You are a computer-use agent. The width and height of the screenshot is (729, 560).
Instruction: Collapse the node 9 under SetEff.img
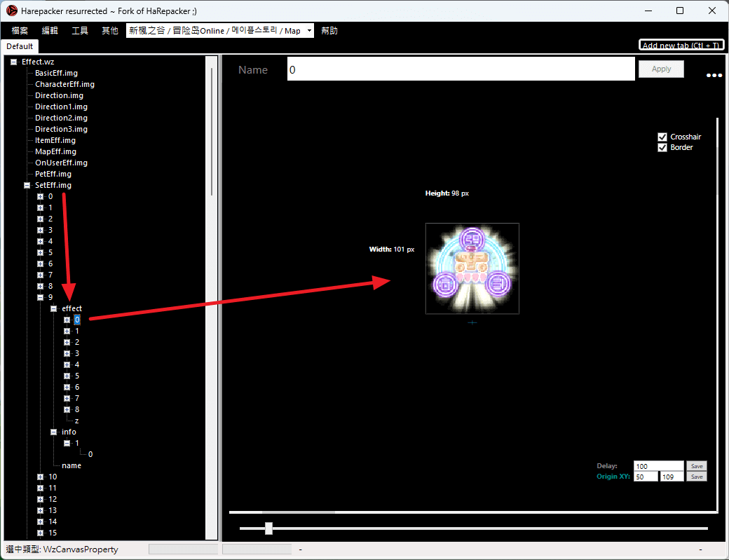point(41,297)
